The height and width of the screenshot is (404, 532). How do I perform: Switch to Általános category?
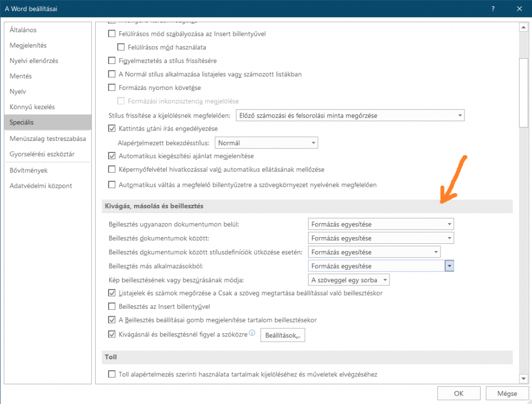pyautogui.click(x=23, y=30)
